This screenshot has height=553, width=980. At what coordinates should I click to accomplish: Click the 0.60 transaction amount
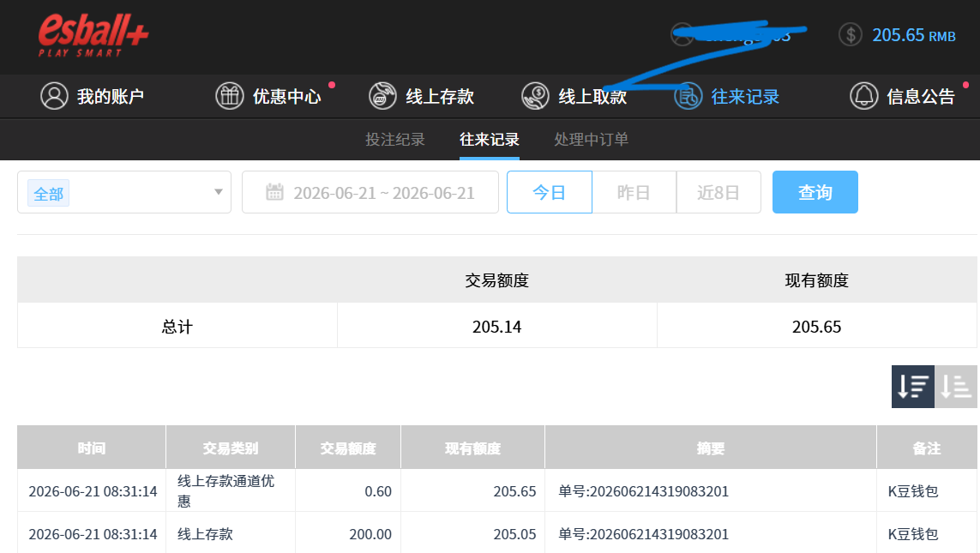pyautogui.click(x=378, y=492)
